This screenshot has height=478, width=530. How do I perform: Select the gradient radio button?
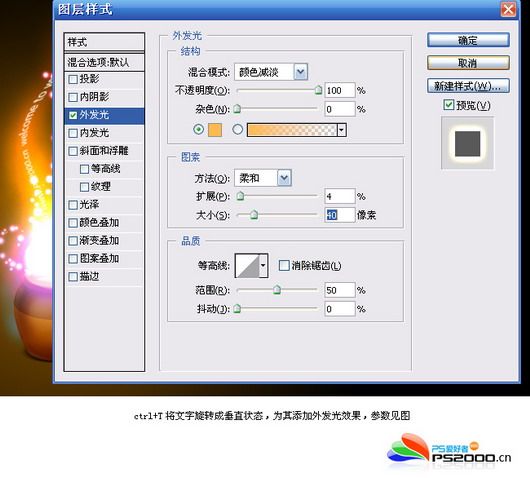(238, 129)
